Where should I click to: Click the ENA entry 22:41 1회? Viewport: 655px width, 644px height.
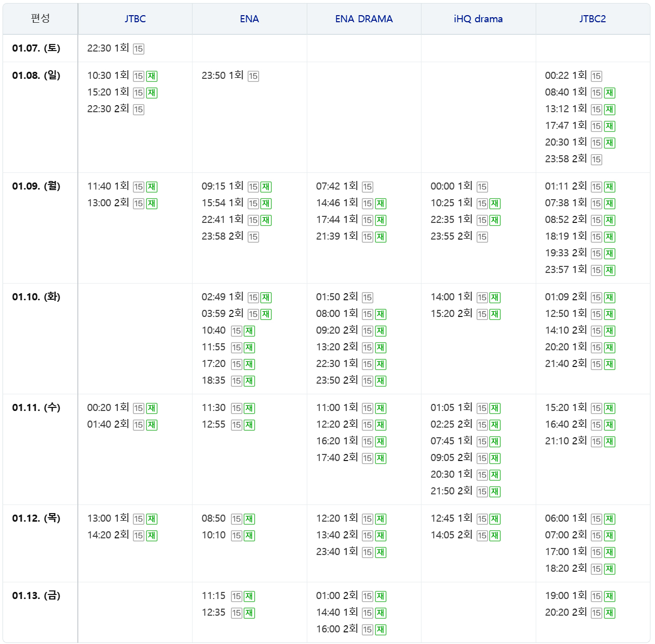[222, 219]
